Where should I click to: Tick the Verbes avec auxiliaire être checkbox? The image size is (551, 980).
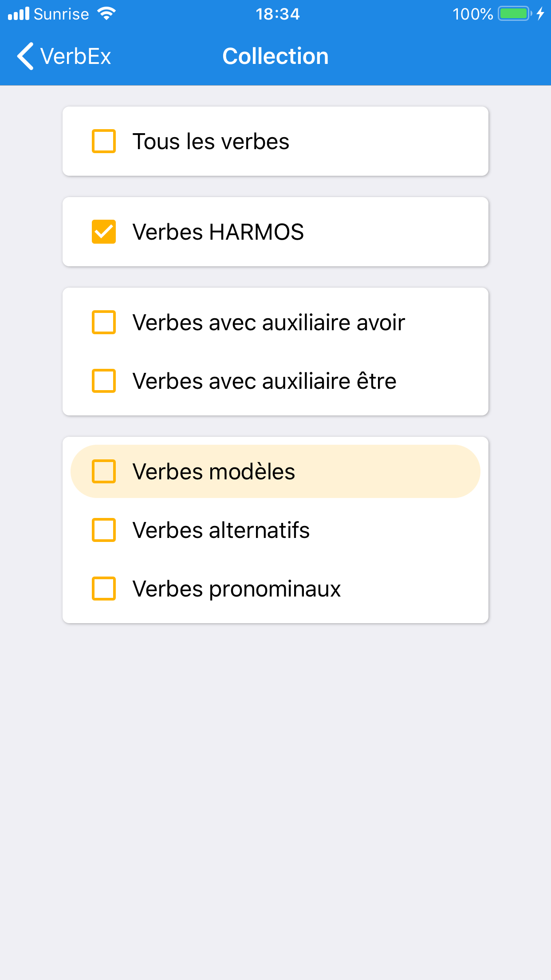[104, 381]
